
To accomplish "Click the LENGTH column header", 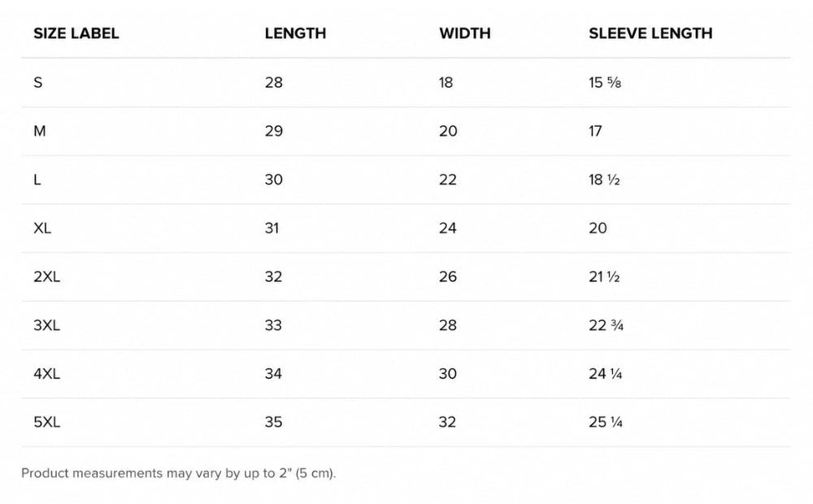I will [296, 33].
